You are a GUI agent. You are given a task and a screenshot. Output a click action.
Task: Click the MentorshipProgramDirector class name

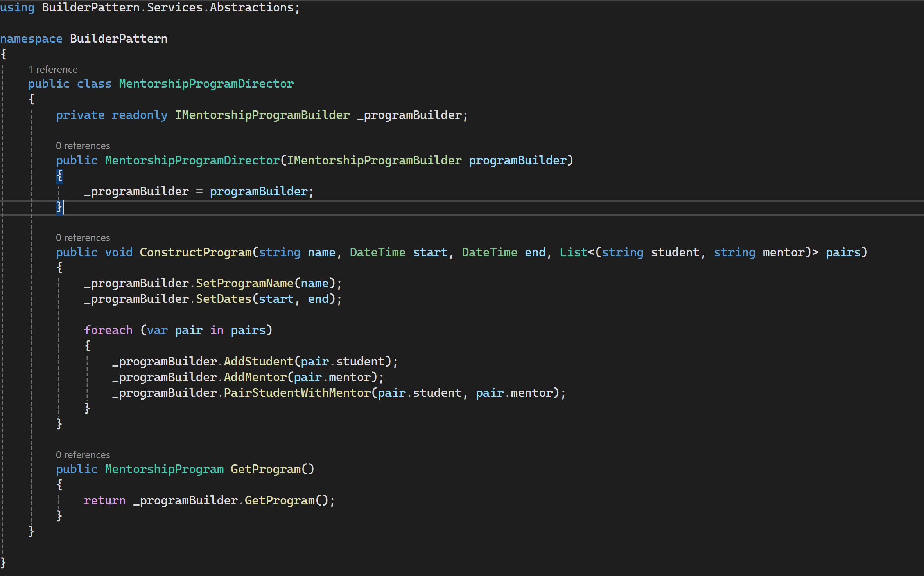(206, 84)
